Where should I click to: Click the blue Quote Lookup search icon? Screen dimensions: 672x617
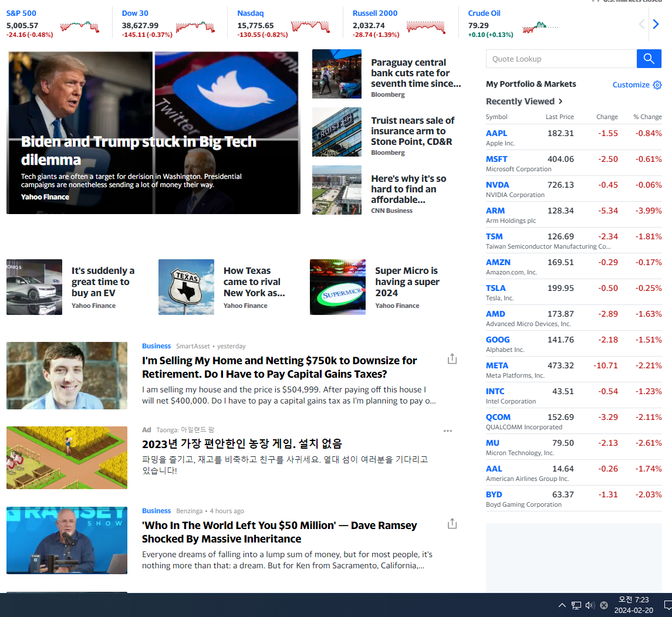click(x=649, y=59)
